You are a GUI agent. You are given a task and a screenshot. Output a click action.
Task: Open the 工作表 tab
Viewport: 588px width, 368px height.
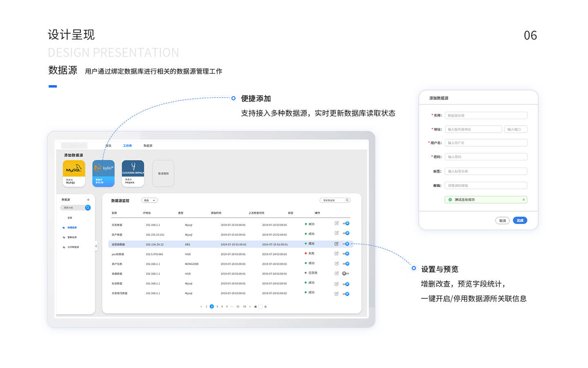128,146
